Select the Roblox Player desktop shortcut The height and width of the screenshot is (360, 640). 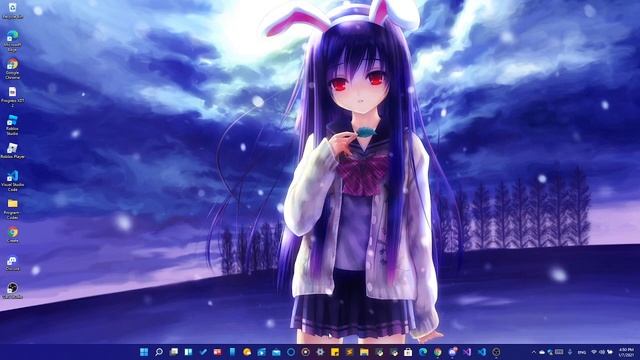12,151
